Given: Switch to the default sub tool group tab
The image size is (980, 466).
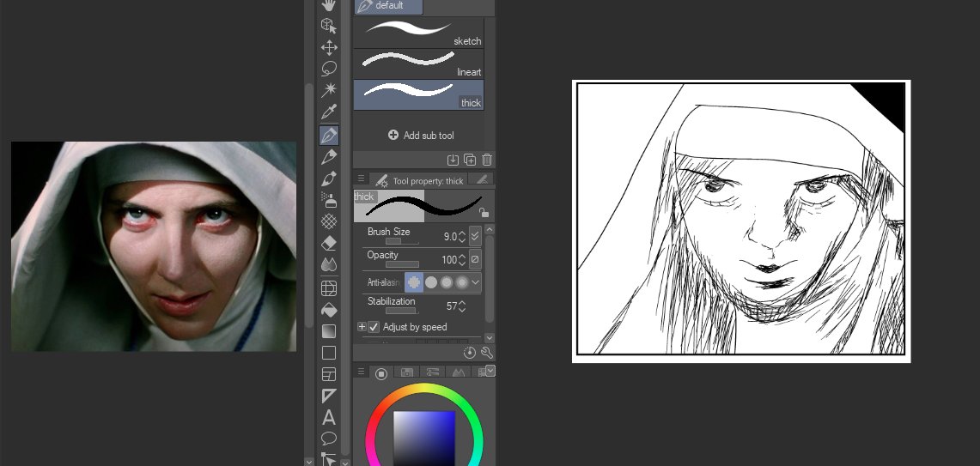Looking at the screenshot, I should tap(389, 6).
